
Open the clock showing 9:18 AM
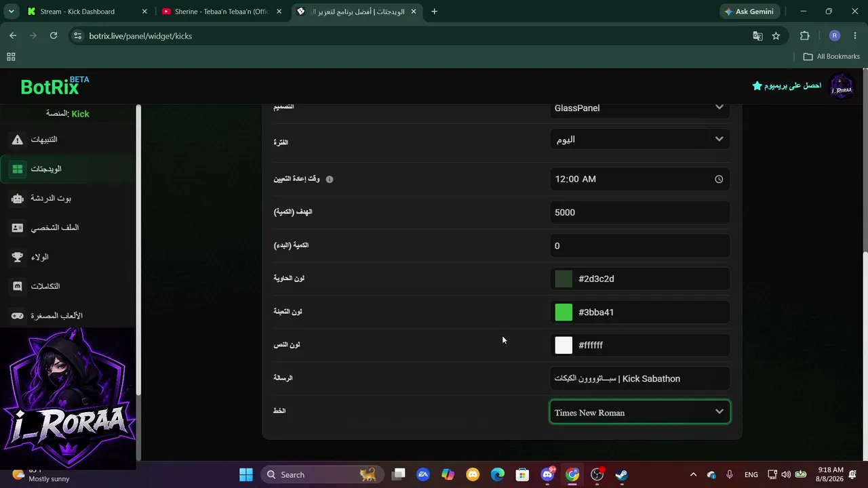pyautogui.click(x=831, y=474)
